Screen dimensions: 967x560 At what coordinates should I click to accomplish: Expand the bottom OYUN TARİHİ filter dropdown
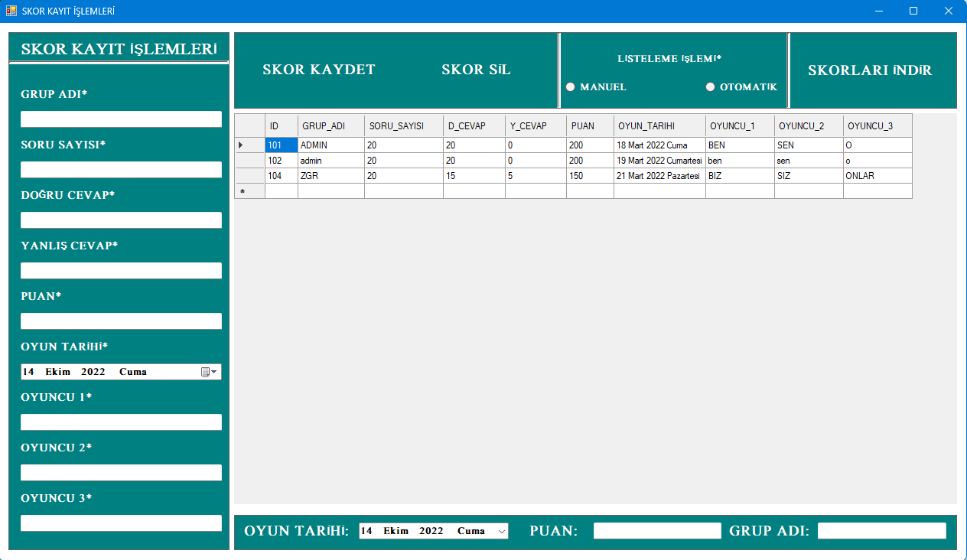[x=502, y=531]
